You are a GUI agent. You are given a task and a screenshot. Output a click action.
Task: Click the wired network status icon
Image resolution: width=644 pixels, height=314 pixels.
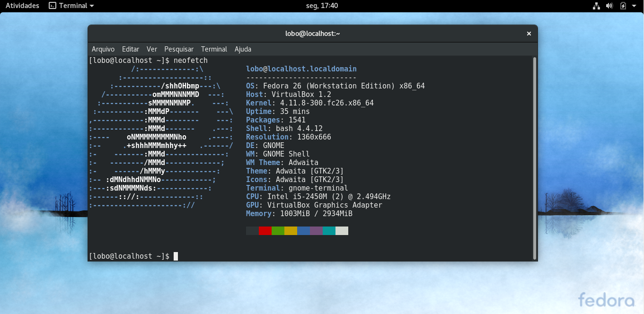pyautogui.click(x=596, y=6)
